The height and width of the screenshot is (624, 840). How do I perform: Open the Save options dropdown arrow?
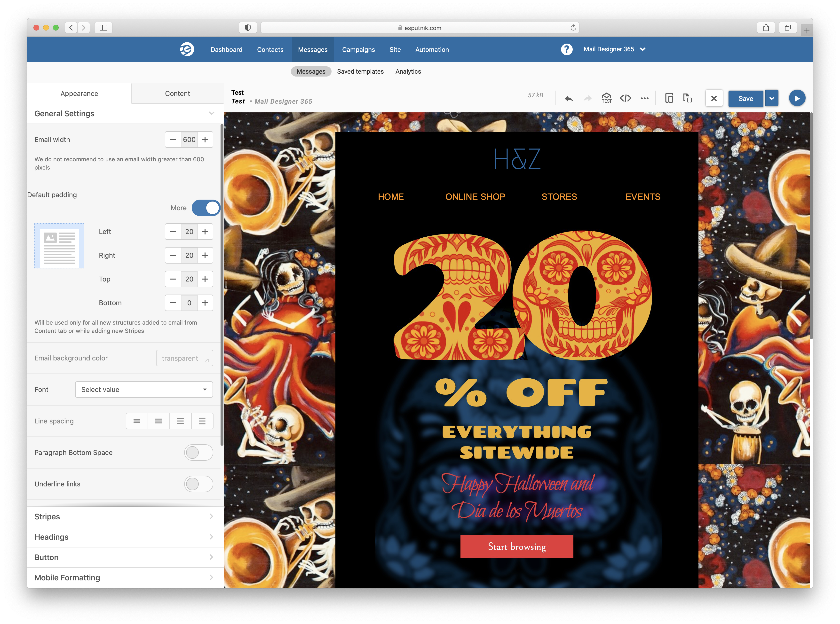[772, 99]
